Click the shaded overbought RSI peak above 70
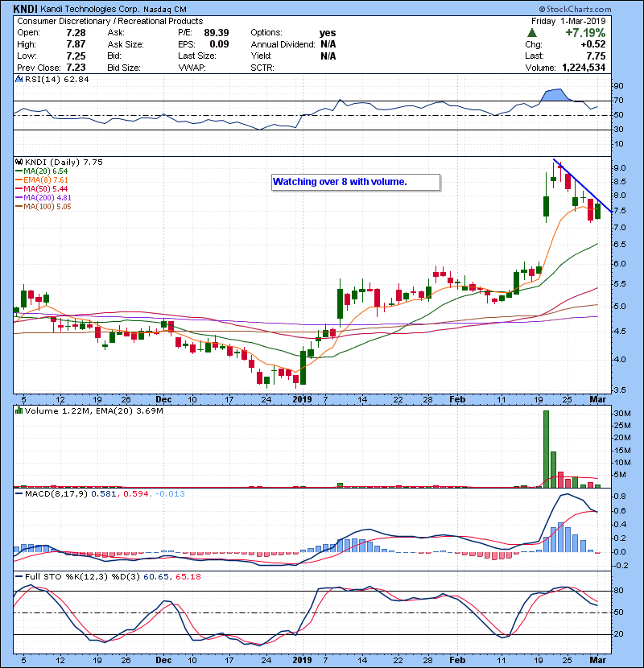Image resolution: width=644 pixels, height=668 pixels. point(554,95)
